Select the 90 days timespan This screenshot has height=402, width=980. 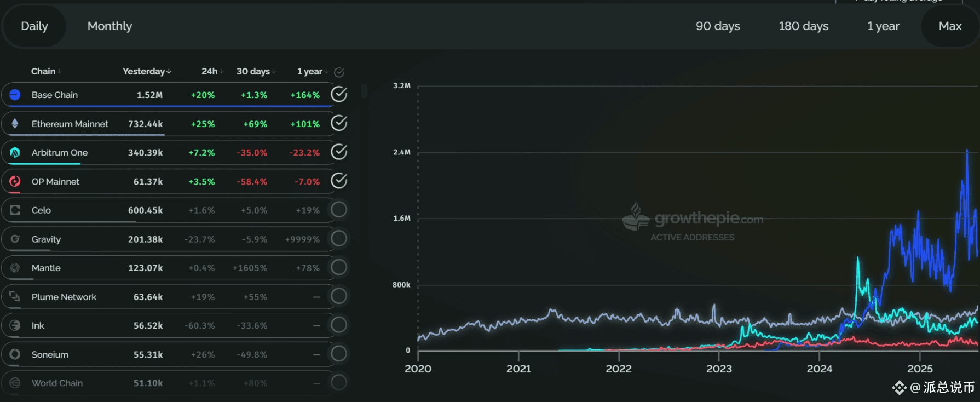[x=718, y=26]
